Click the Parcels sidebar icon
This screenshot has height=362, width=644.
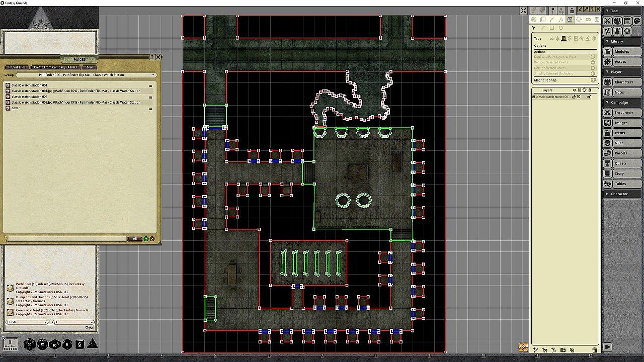(608, 153)
